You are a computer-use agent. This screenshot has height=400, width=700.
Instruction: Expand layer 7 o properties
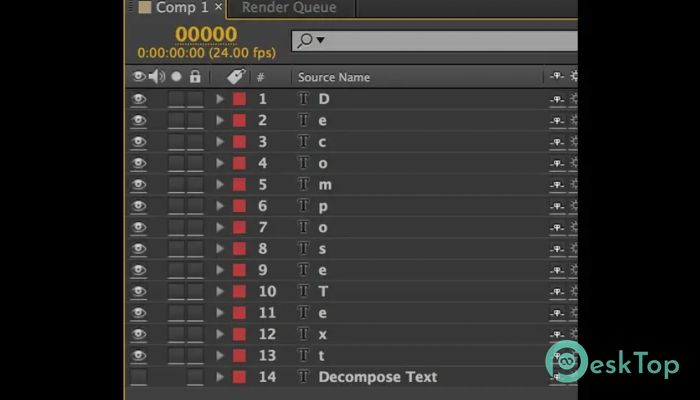(x=220, y=227)
